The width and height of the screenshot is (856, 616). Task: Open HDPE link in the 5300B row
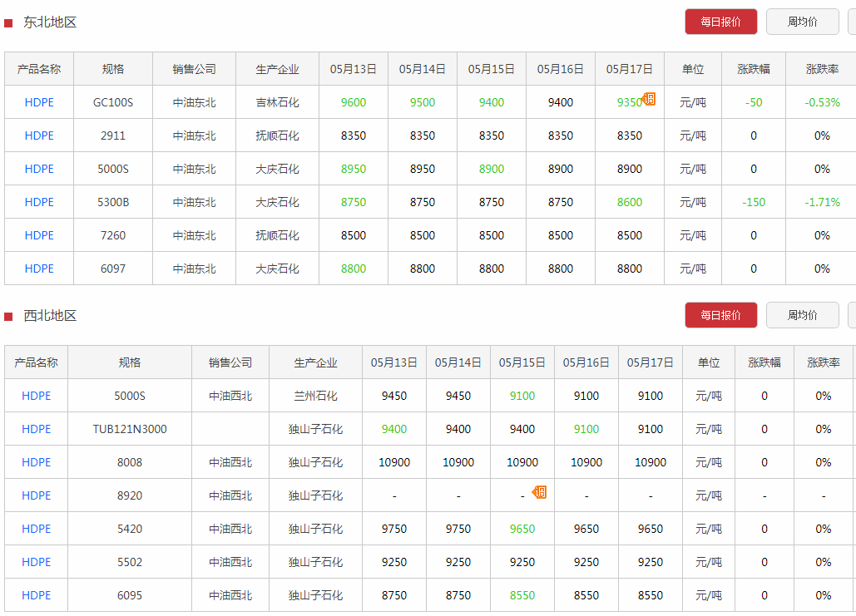tap(39, 202)
